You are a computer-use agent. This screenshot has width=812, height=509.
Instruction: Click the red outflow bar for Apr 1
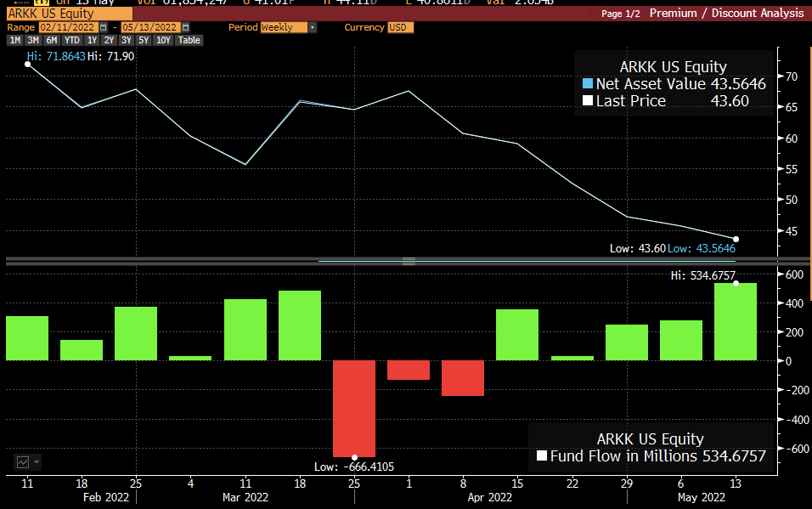tap(409, 370)
